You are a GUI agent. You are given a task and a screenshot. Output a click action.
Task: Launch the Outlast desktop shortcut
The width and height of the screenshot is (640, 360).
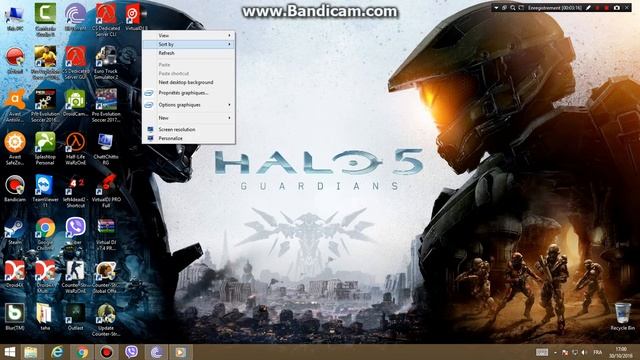click(x=76, y=317)
